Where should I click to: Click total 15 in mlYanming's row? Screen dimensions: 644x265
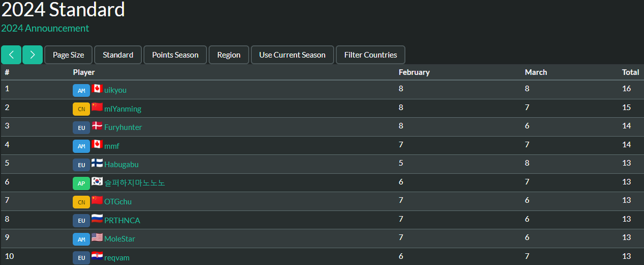coord(626,107)
